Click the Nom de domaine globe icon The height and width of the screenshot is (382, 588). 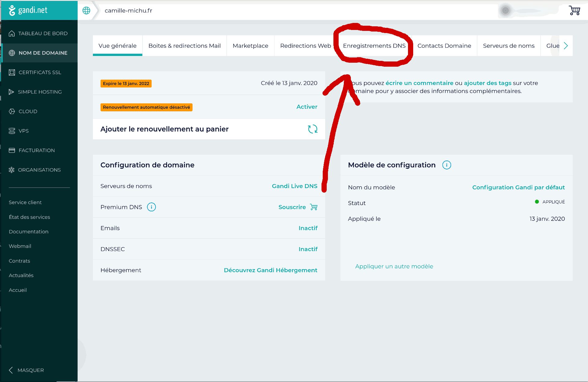tap(12, 53)
